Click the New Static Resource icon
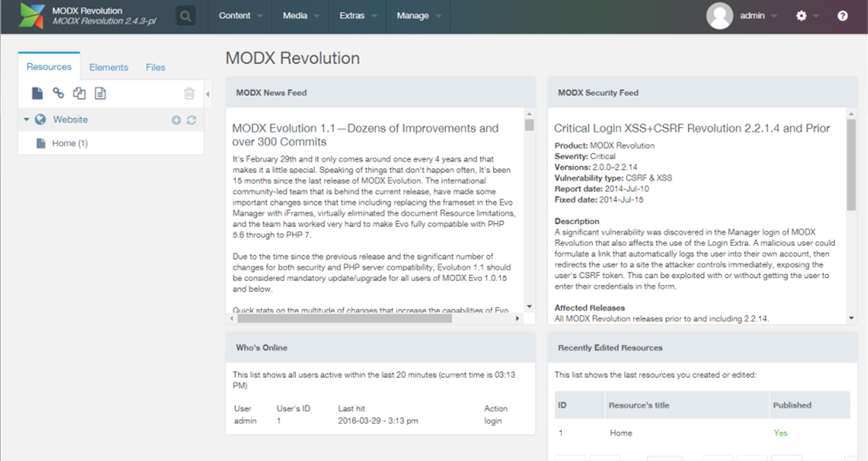This screenshot has width=868, height=461. click(x=100, y=93)
